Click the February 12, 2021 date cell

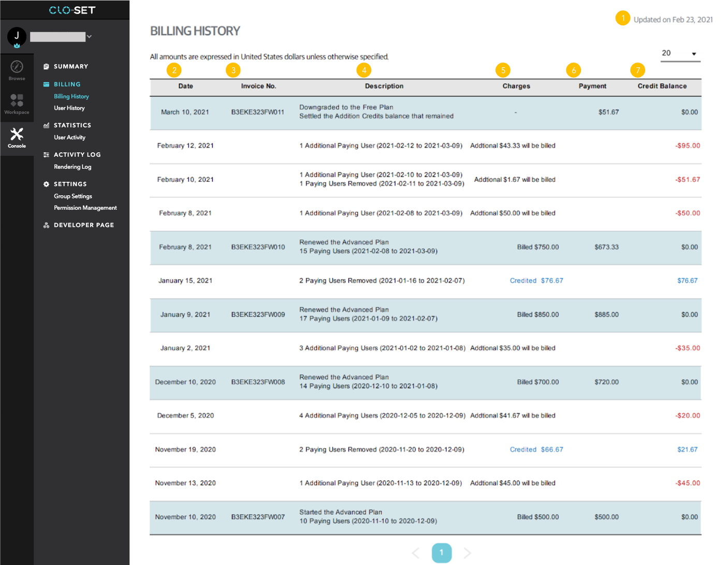(185, 146)
